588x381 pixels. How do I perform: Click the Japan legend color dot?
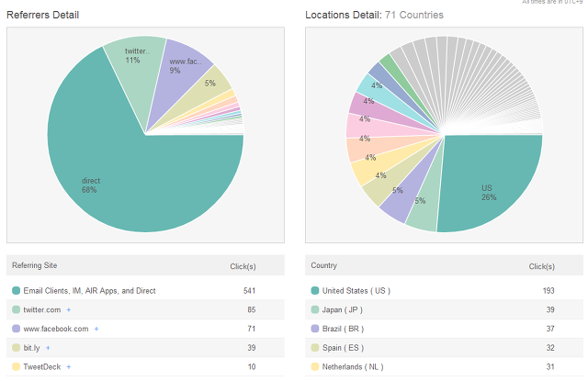(315, 310)
